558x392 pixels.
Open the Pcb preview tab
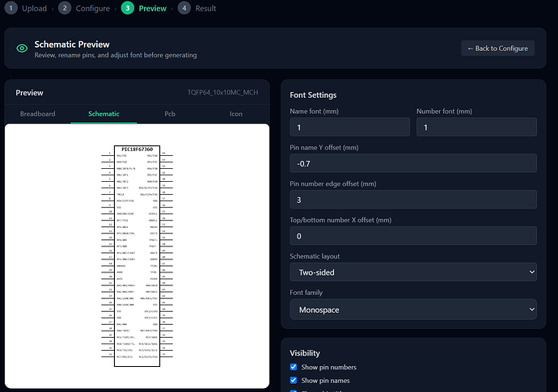pyautogui.click(x=170, y=114)
